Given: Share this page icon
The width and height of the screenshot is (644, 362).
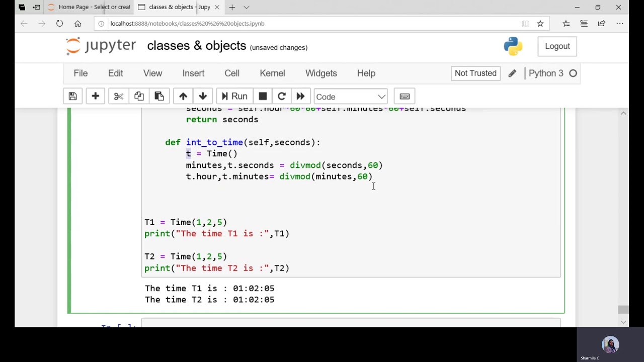Looking at the screenshot, I should pos(601,24).
